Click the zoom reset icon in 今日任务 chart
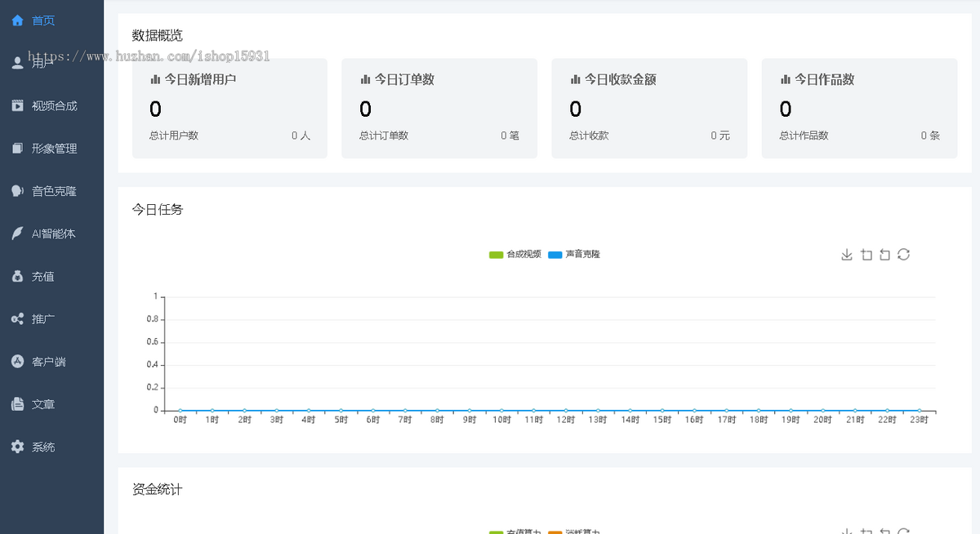 click(884, 255)
